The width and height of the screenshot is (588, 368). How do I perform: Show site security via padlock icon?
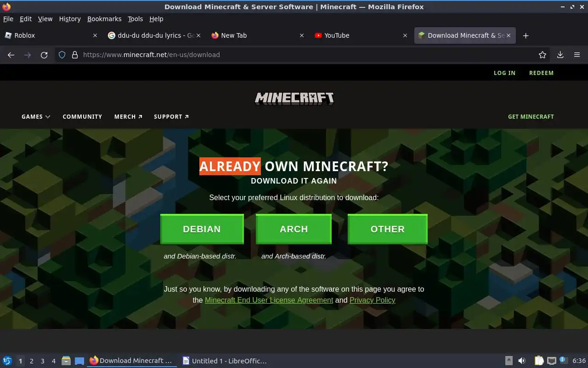pos(75,55)
